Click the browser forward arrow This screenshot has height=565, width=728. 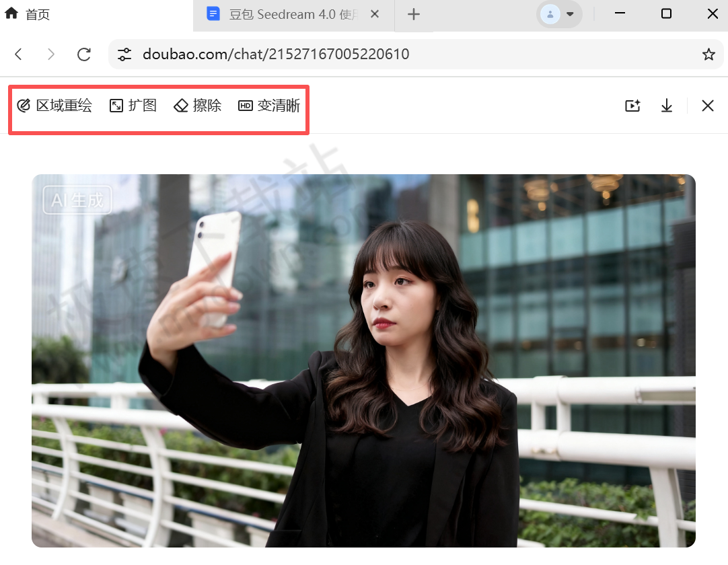click(x=51, y=54)
